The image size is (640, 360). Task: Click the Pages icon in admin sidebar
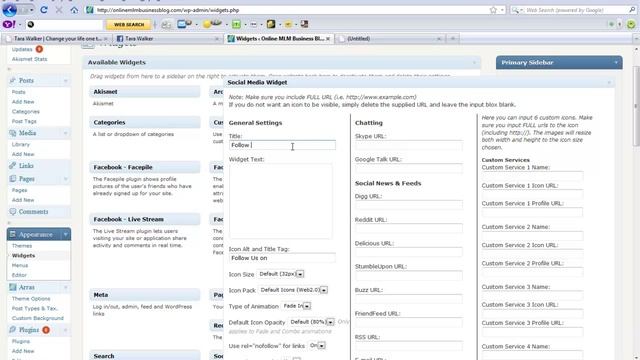(13, 179)
